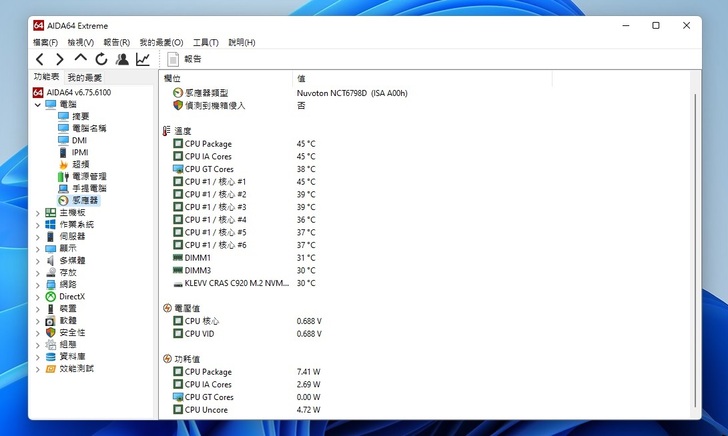Open 電源管理 power management tree item
The width and height of the screenshot is (728, 436).
click(88, 176)
